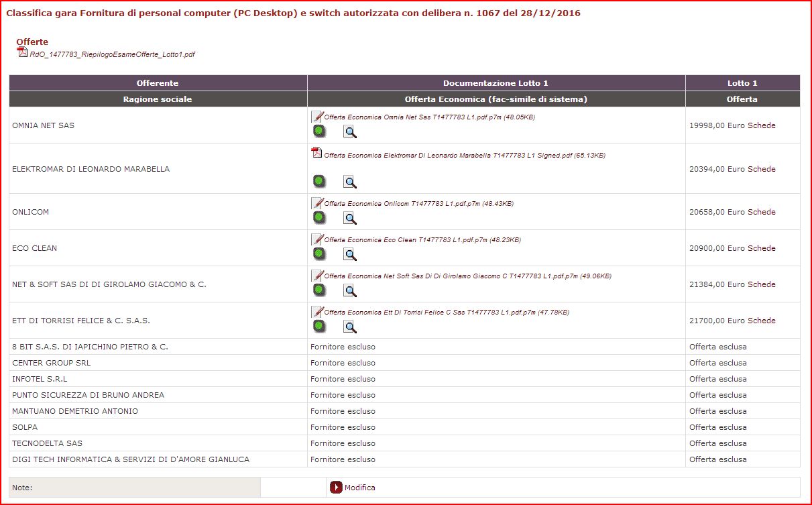Open Offerta Economica Onlicom document link

419,204
